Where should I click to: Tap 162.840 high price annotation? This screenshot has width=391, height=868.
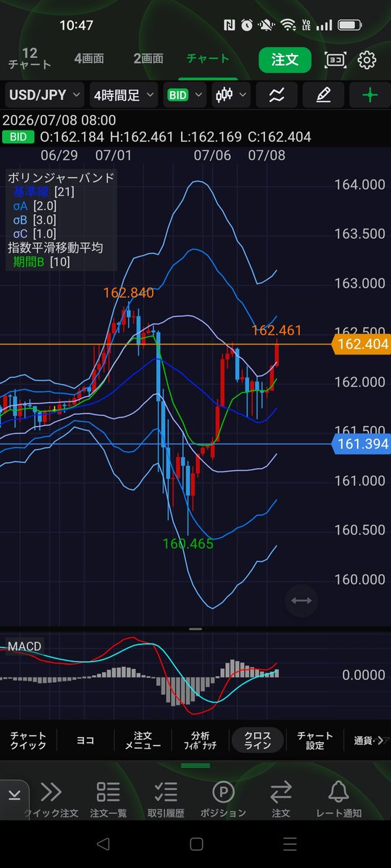(128, 293)
